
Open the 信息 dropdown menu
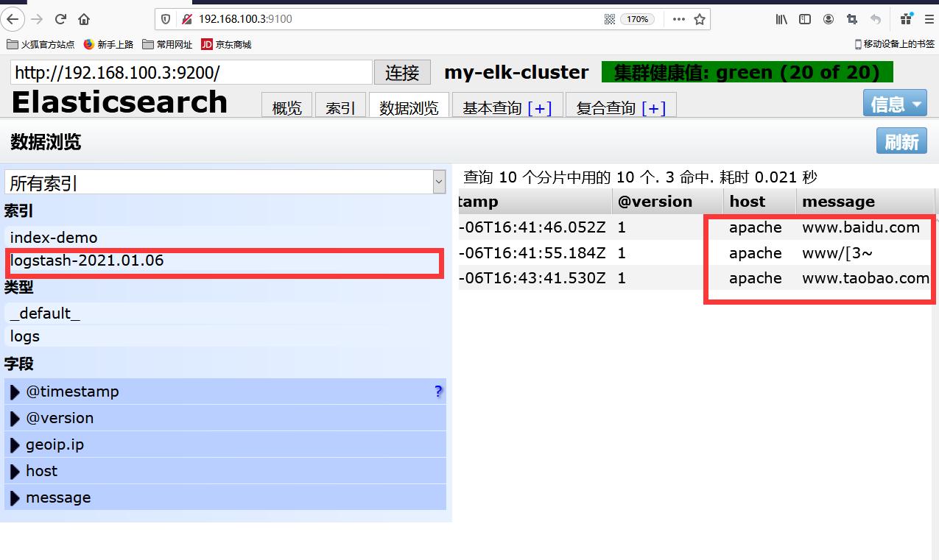pyautogui.click(x=895, y=104)
